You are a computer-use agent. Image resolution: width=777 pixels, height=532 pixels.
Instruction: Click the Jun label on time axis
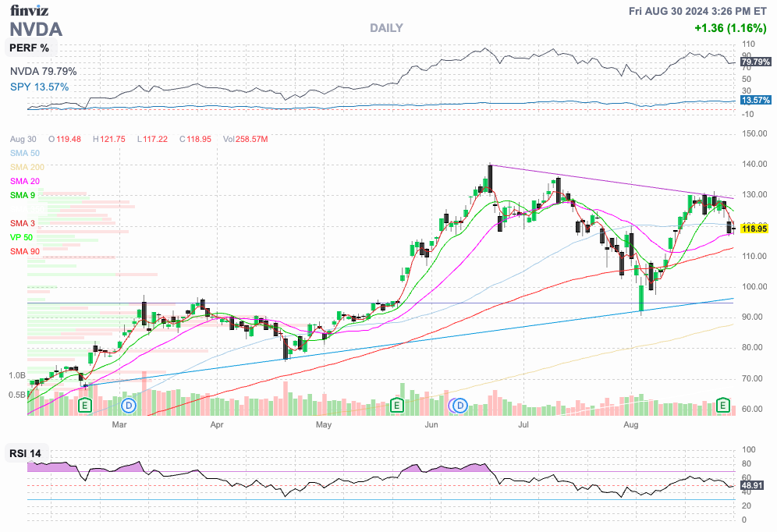[x=431, y=424]
